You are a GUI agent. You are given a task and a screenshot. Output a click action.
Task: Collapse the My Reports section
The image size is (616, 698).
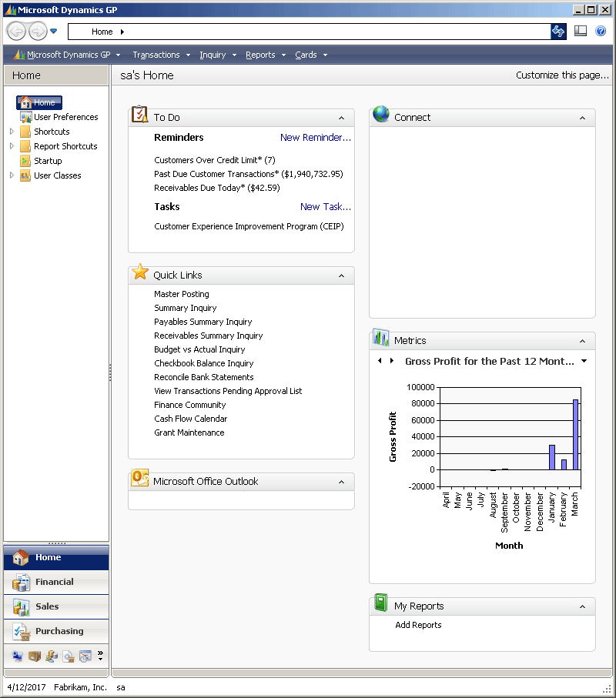point(583,606)
